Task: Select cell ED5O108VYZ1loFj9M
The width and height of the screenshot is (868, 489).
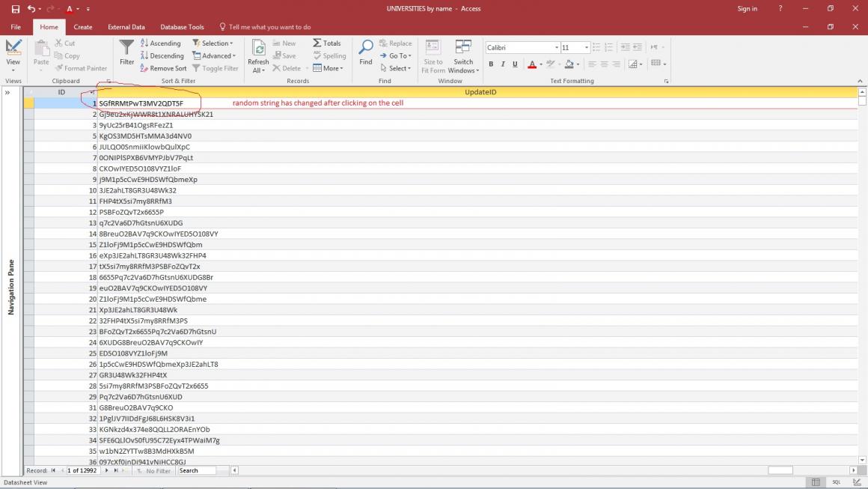Action: [x=477, y=353]
